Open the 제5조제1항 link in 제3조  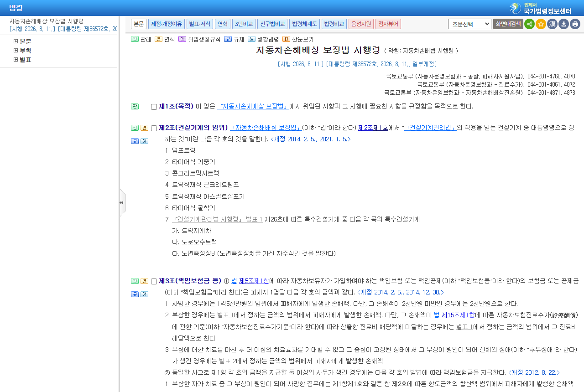point(254,281)
